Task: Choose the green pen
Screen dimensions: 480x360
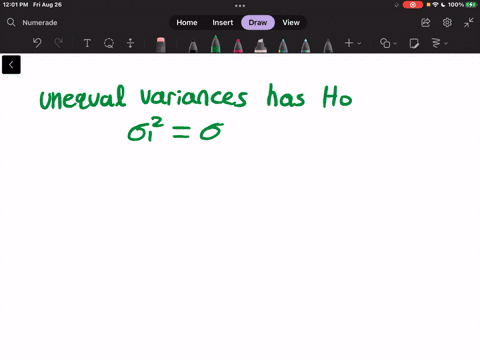Action: pos(216,44)
